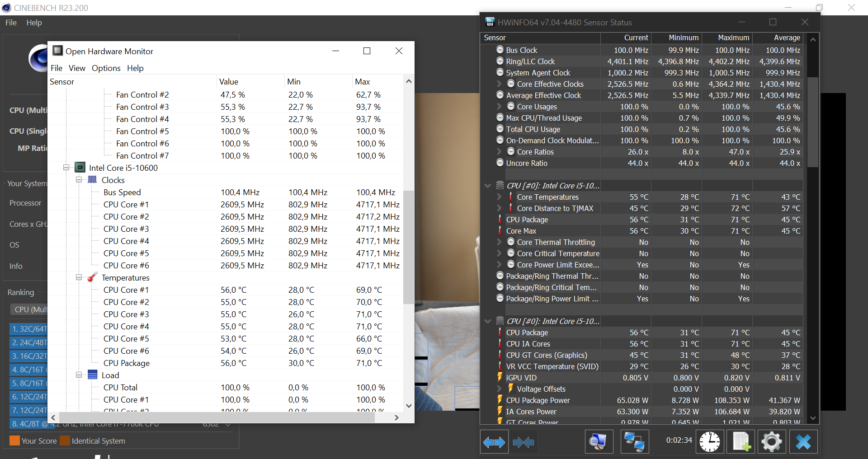The height and width of the screenshot is (459, 868).
Task: Click Identical System swatch in Cinebench
Action: (65, 440)
